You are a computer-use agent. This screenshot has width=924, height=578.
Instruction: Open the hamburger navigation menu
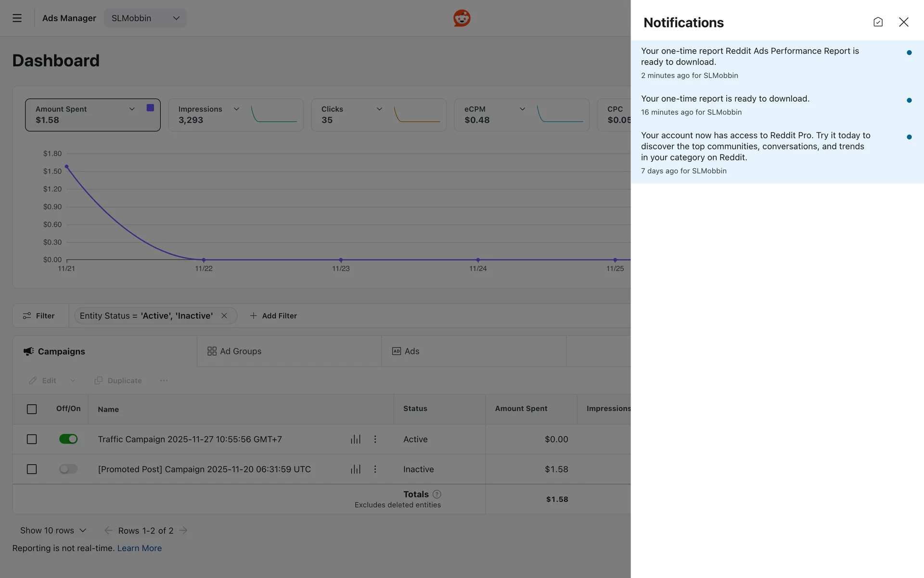coord(17,18)
